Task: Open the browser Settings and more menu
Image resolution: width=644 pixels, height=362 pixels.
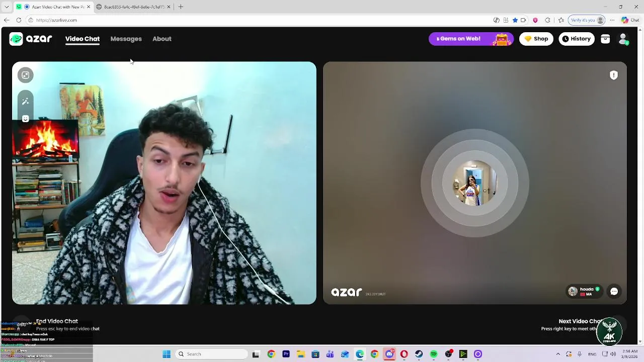Action: (x=612, y=20)
